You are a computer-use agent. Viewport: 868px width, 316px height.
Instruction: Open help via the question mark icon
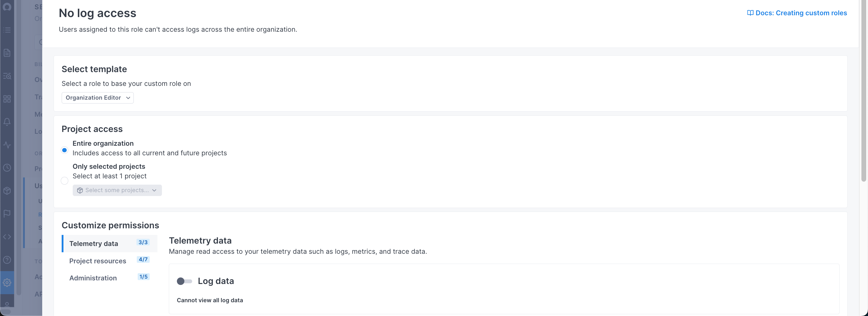7,259
